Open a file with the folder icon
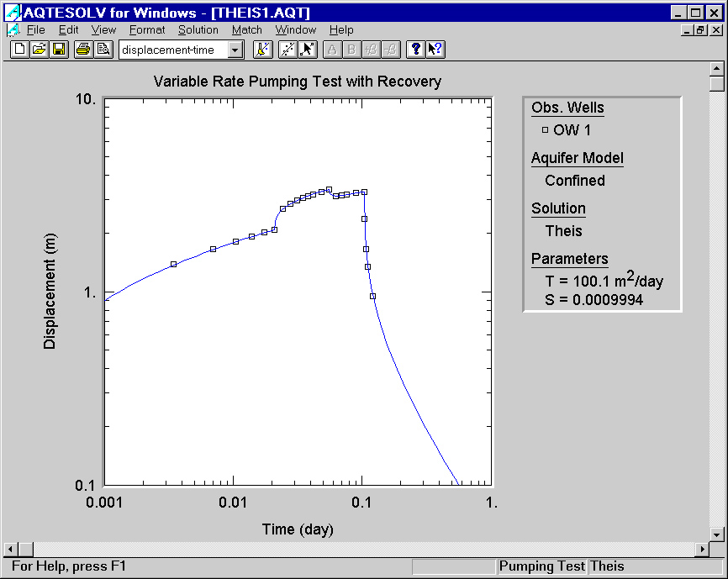Screen dimensions: 728x579 coord(40,50)
